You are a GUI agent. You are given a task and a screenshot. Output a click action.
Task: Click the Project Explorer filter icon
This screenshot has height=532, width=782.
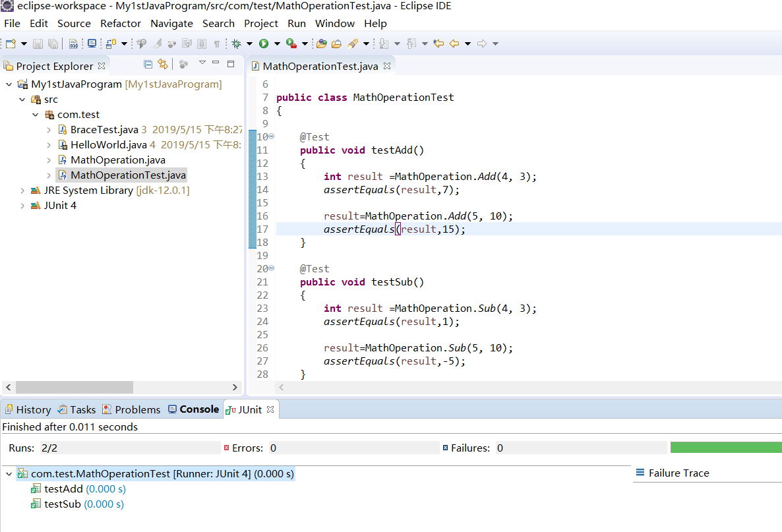tap(183, 65)
